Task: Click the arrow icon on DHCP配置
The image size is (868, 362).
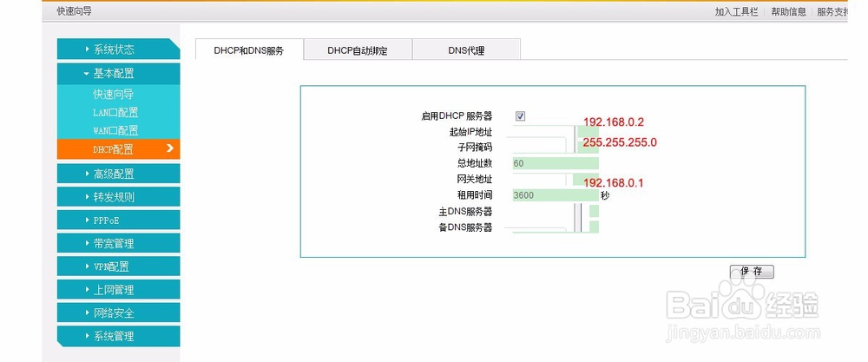Action: [170, 148]
